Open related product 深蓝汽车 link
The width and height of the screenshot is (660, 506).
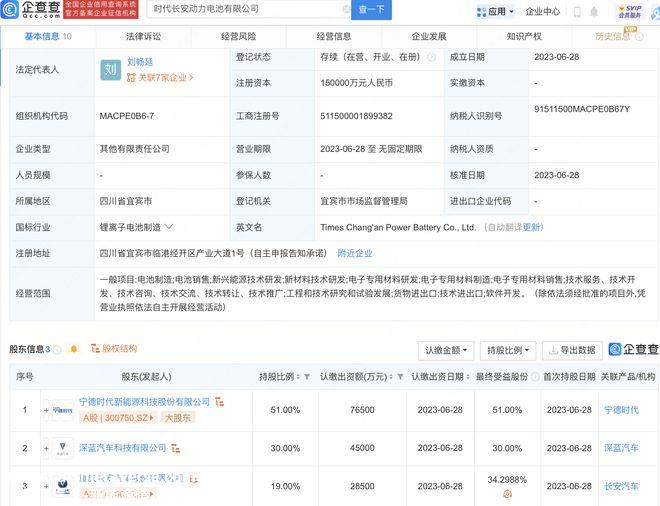click(x=621, y=448)
